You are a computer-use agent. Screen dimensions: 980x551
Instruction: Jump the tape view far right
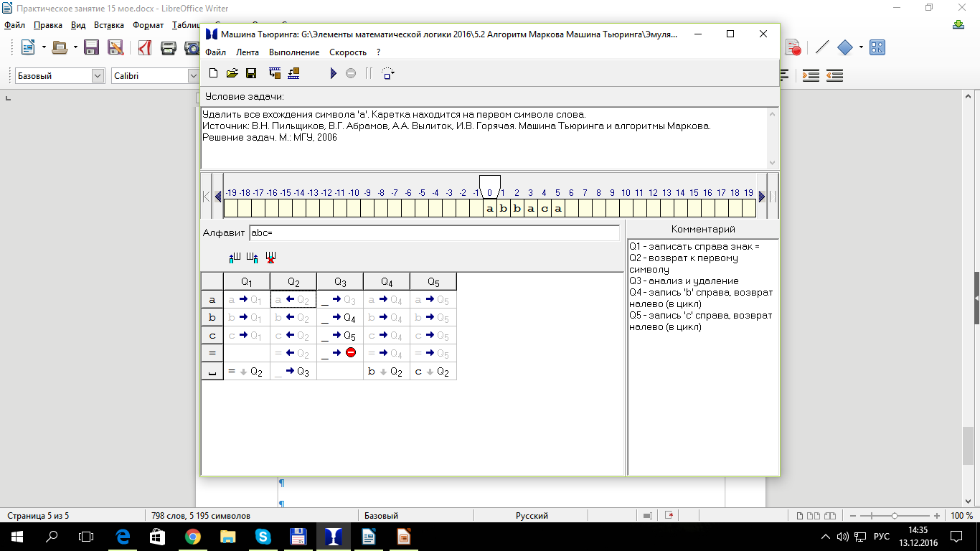coord(773,197)
